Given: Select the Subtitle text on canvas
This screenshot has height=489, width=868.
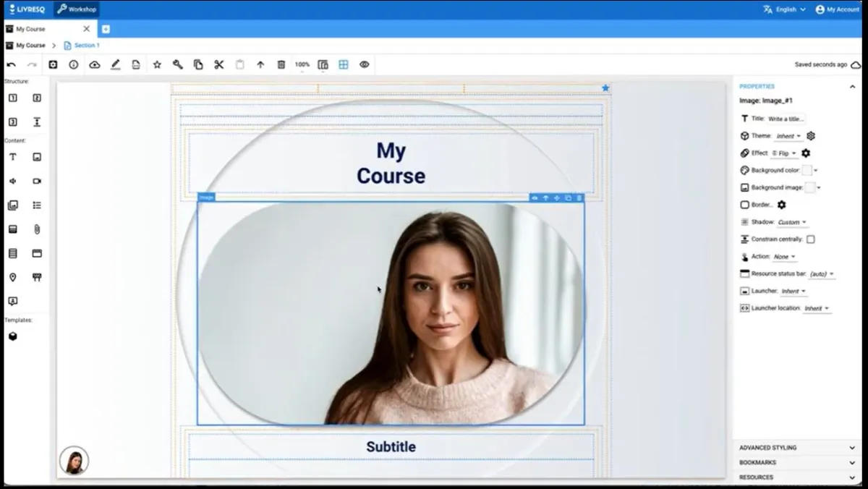Looking at the screenshot, I should tap(391, 447).
